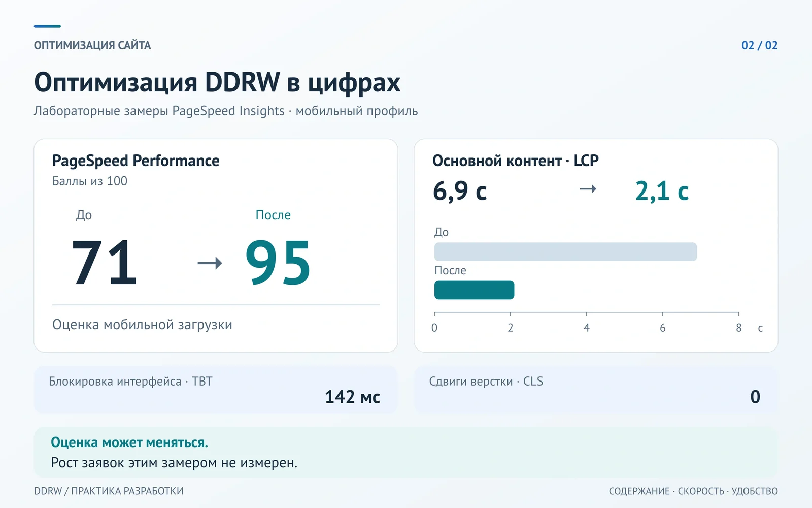Click the label "Блокировка интерфейса · TBT"
This screenshot has width=812, height=508.
pos(130,382)
